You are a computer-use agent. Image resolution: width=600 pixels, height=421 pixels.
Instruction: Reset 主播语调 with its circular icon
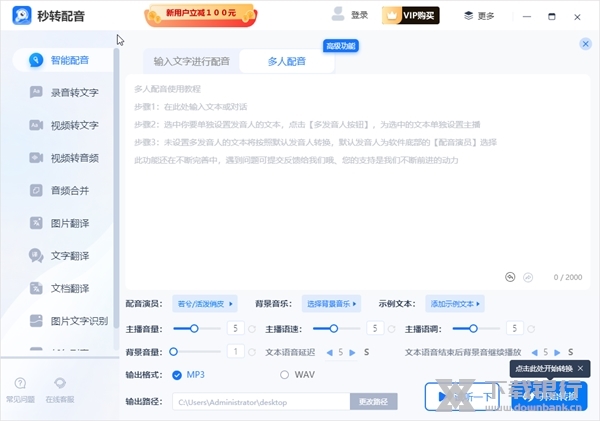[531, 329]
